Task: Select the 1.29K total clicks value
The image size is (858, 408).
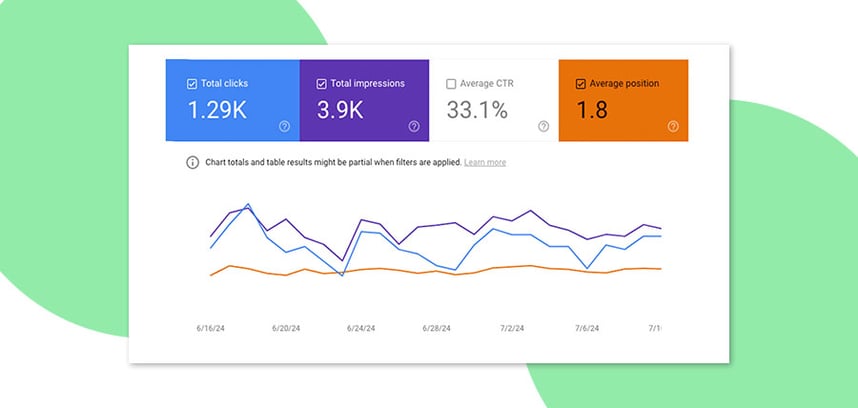Action: click(x=217, y=110)
